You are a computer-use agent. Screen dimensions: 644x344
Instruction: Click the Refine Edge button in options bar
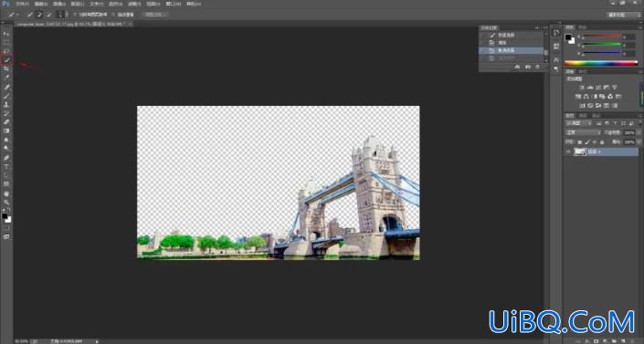click(155, 15)
